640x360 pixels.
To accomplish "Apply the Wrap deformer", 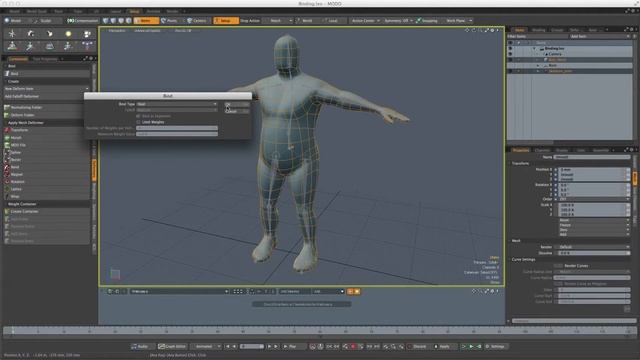I will pyautogui.click(x=47, y=196).
